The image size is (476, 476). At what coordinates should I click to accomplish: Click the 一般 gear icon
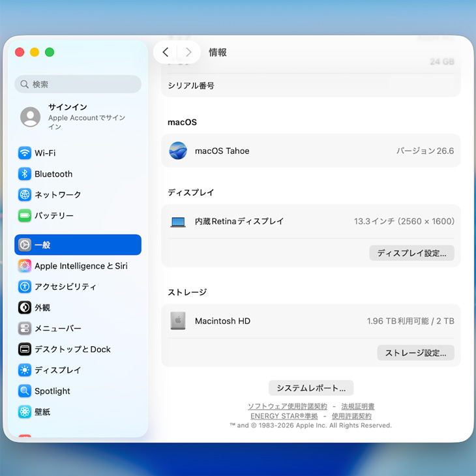point(25,245)
